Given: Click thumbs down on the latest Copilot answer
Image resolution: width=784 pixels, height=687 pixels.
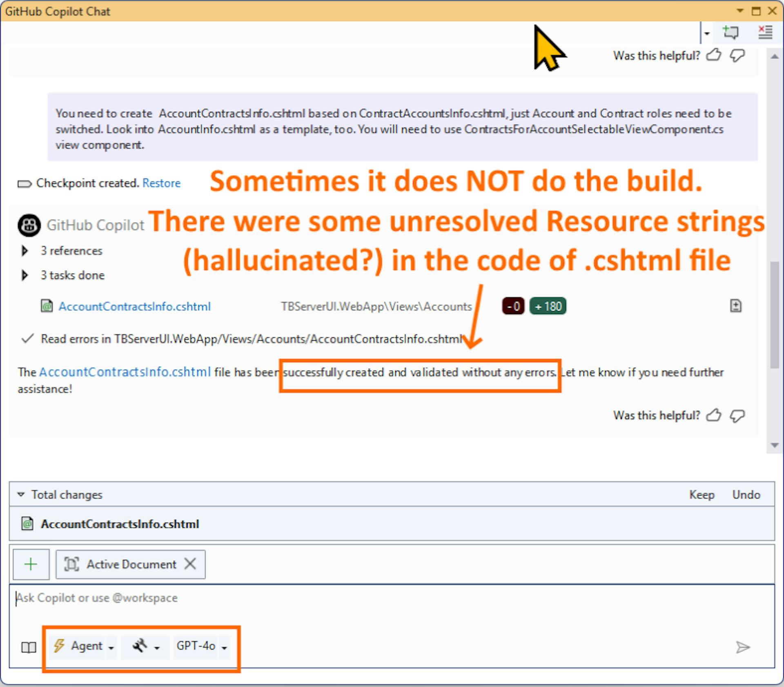Looking at the screenshot, I should coord(737,415).
